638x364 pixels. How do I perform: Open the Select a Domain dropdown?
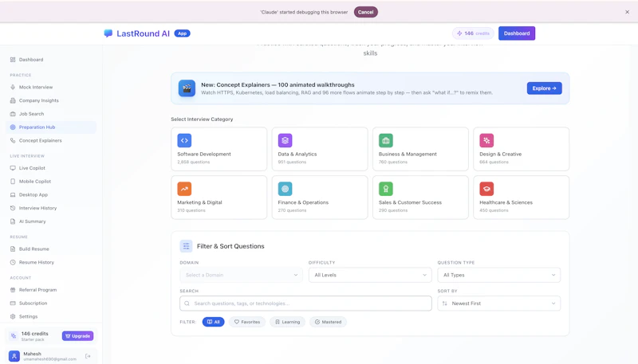pyautogui.click(x=241, y=275)
